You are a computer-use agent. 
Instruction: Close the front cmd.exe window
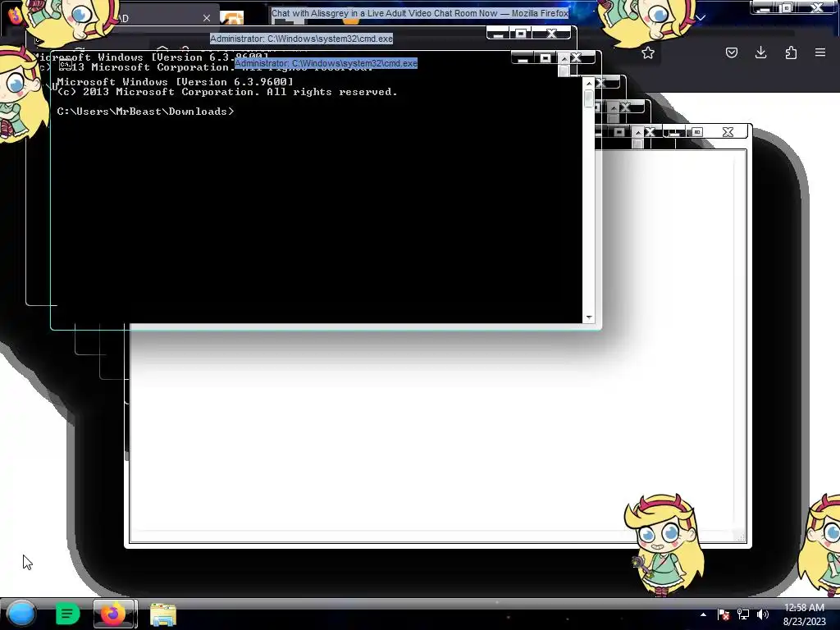point(576,58)
